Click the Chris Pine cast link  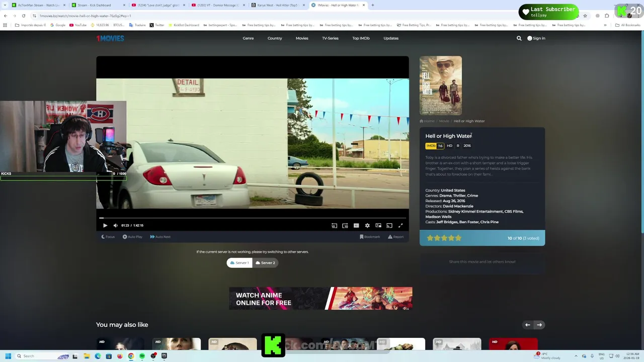click(490, 222)
